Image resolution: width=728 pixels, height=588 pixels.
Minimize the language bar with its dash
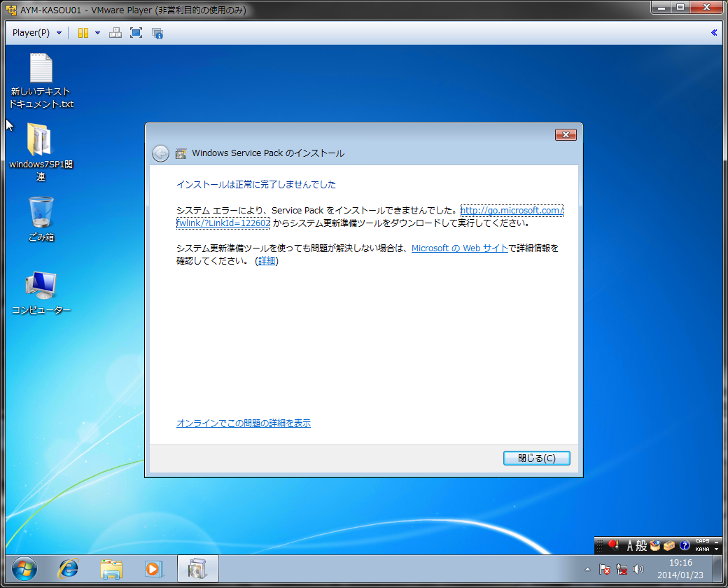pyautogui.click(x=716, y=542)
